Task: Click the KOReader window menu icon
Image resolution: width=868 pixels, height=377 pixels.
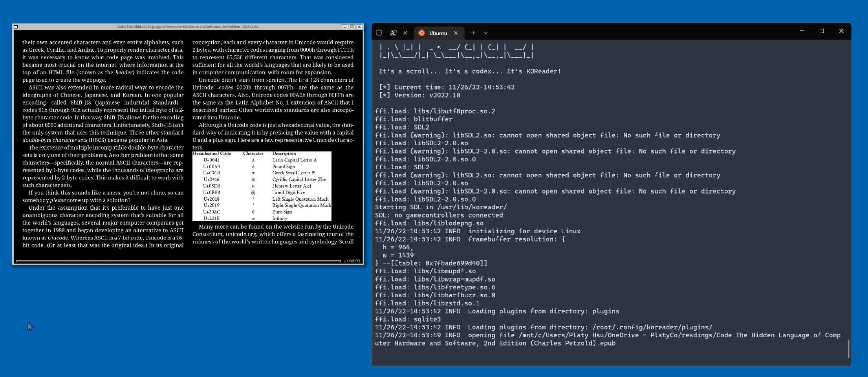Action: tap(16, 27)
